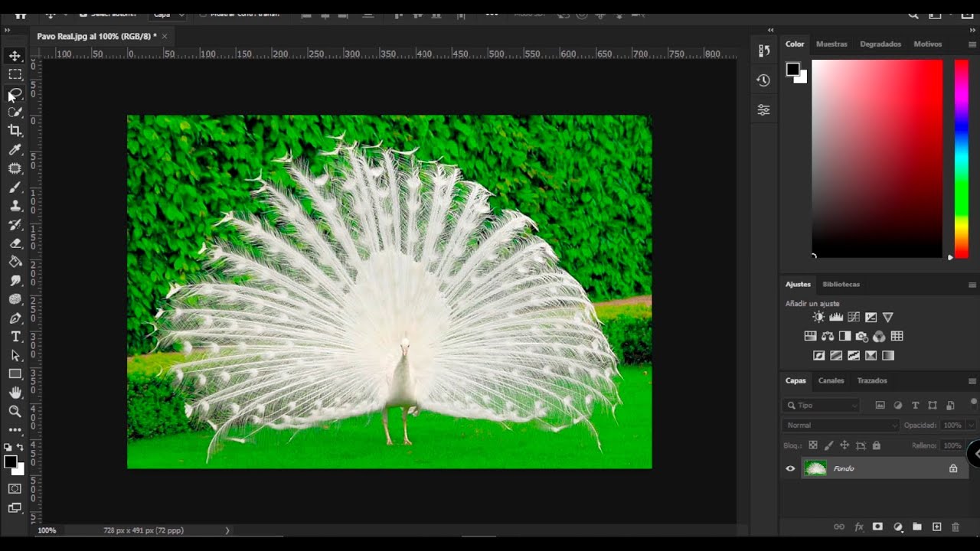Open the Ajustes panel menu
980x551 pixels.
tap(972, 285)
